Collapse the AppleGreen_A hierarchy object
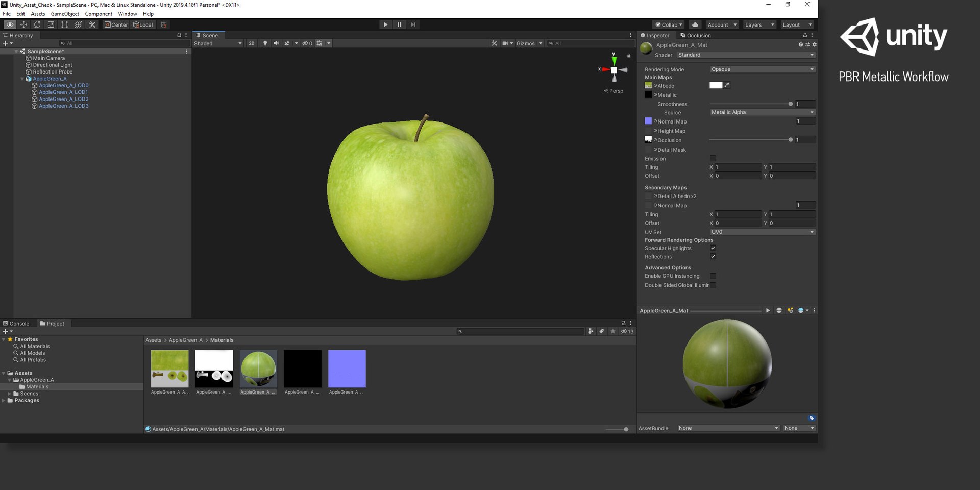The image size is (980, 490). [x=22, y=79]
